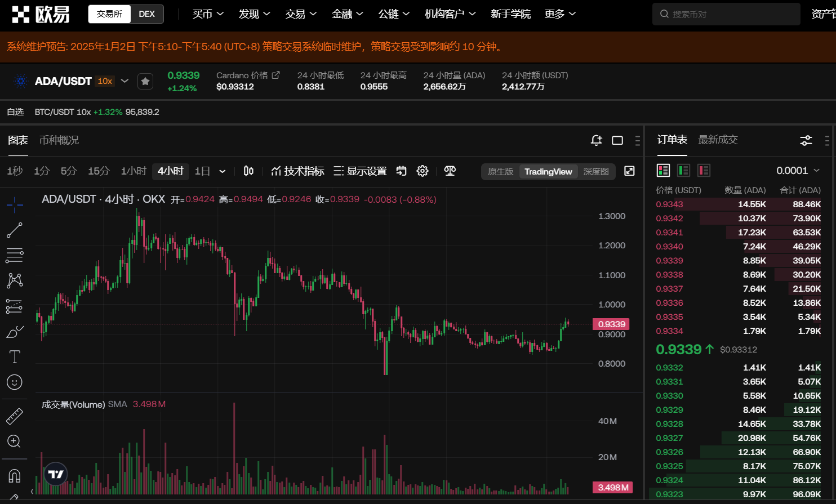Expand chart to fullscreen

point(629,171)
